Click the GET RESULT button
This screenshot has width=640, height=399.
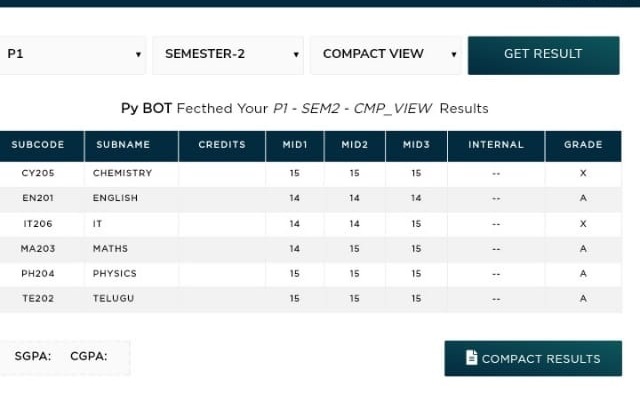point(543,55)
